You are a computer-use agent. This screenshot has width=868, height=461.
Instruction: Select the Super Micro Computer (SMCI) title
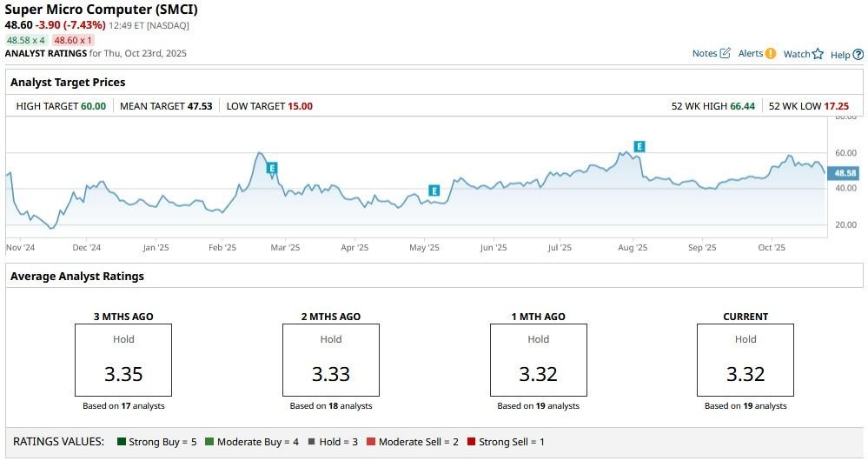102,10
